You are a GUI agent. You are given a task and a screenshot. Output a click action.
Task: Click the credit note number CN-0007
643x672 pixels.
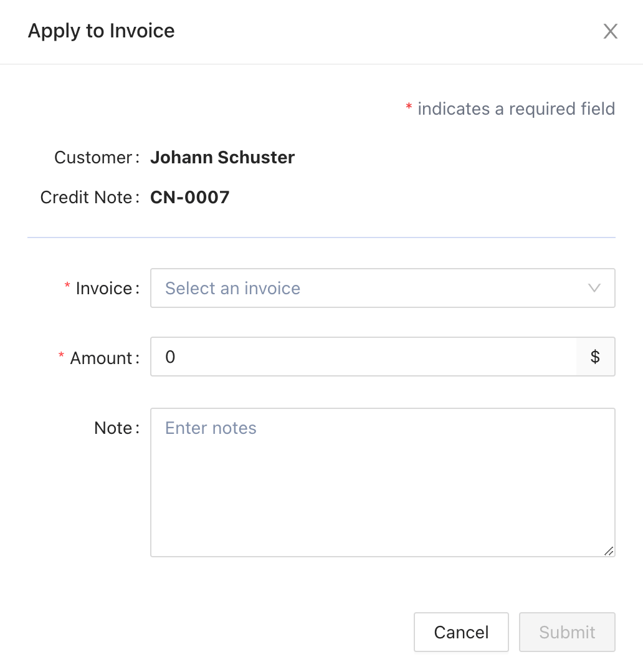click(x=190, y=198)
